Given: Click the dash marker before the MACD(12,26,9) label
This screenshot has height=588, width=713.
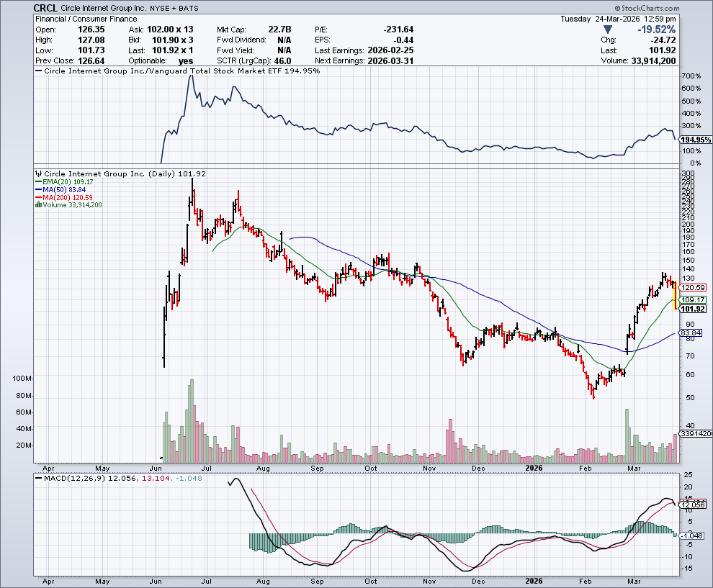Looking at the screenshot, I should [39, 479].
